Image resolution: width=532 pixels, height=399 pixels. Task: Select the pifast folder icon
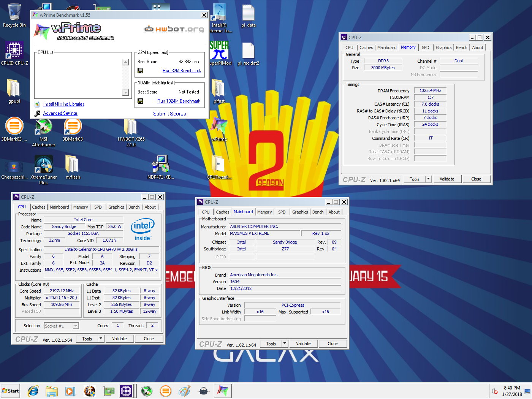[x=219, y=91]
